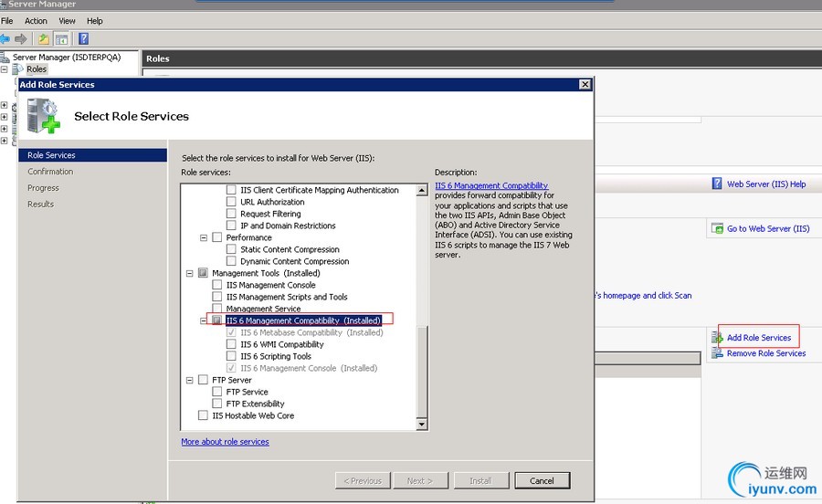Open the toolbar Help question-mark icon

click(x=83, y=38)
